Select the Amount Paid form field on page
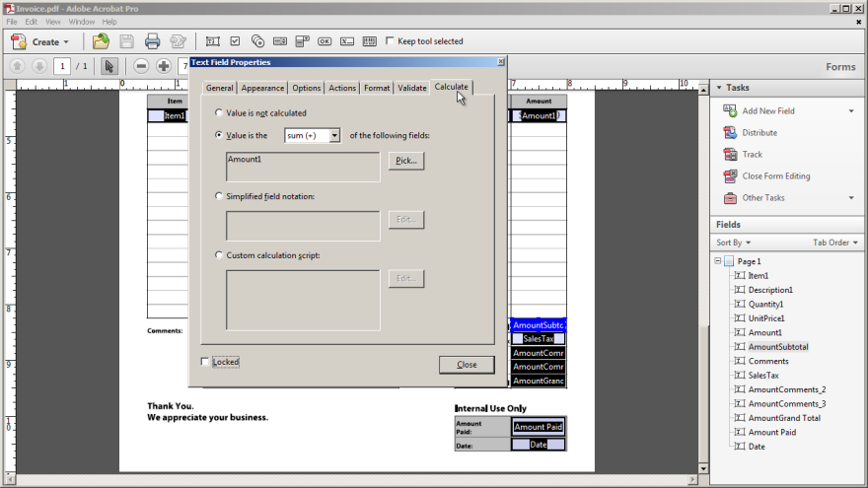The width and height of the screenshot is (868, 488). [x=539, y=427]
